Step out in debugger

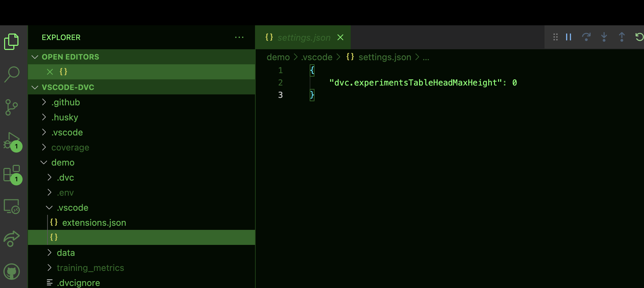[622, 37]
